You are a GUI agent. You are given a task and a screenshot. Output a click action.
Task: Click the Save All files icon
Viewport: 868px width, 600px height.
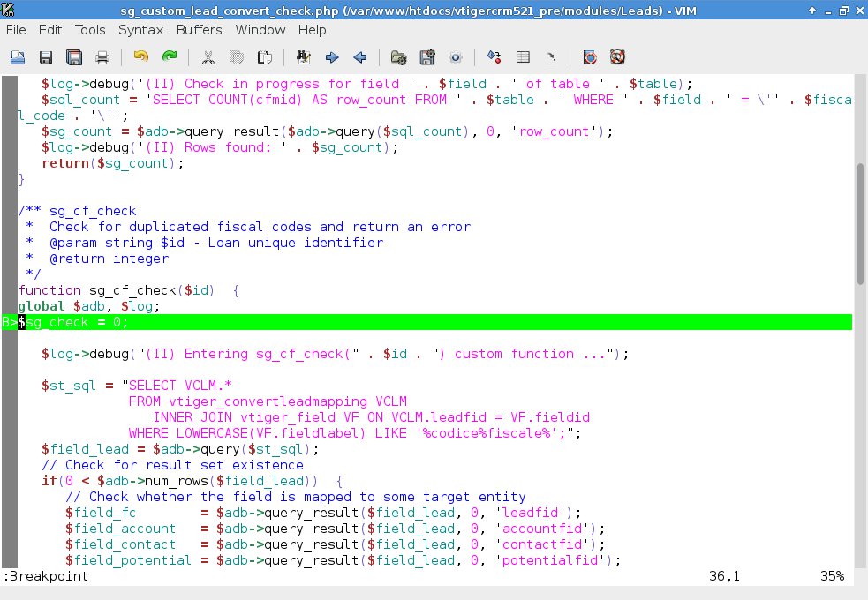point(74,57)
